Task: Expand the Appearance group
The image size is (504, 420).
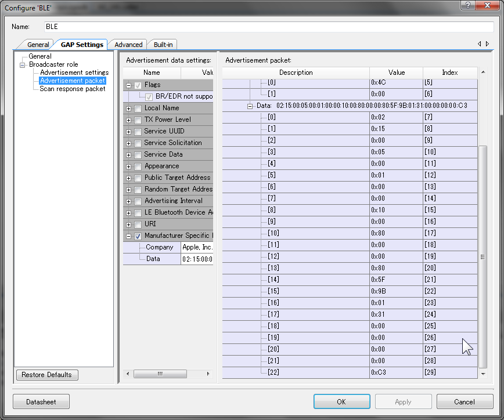Action: (x=128, y=166)
